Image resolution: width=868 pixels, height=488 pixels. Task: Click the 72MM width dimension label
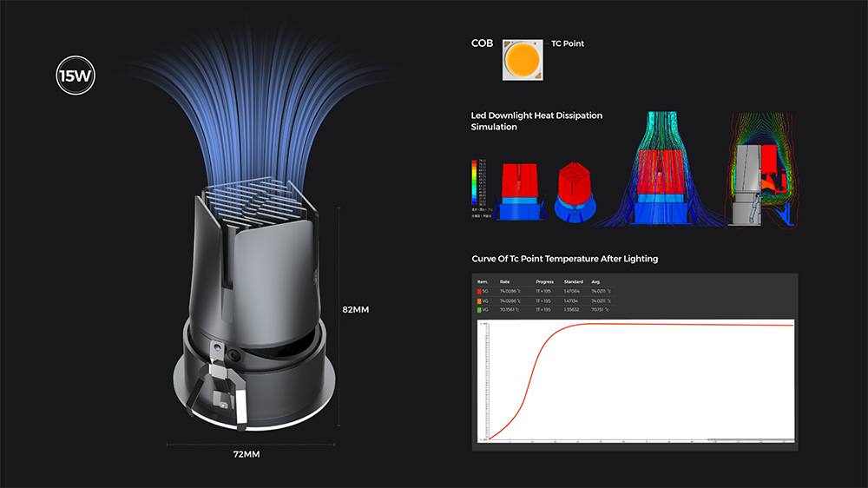click(246, 454)
